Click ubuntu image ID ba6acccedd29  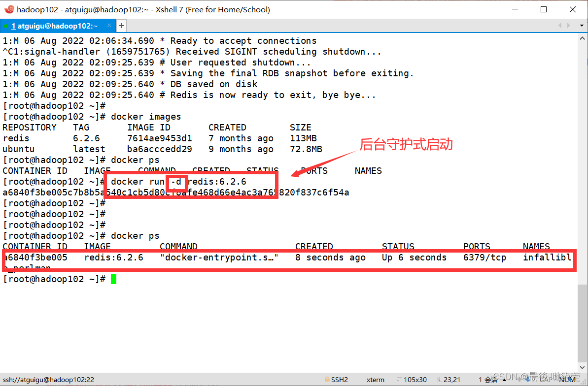[159, 149]
